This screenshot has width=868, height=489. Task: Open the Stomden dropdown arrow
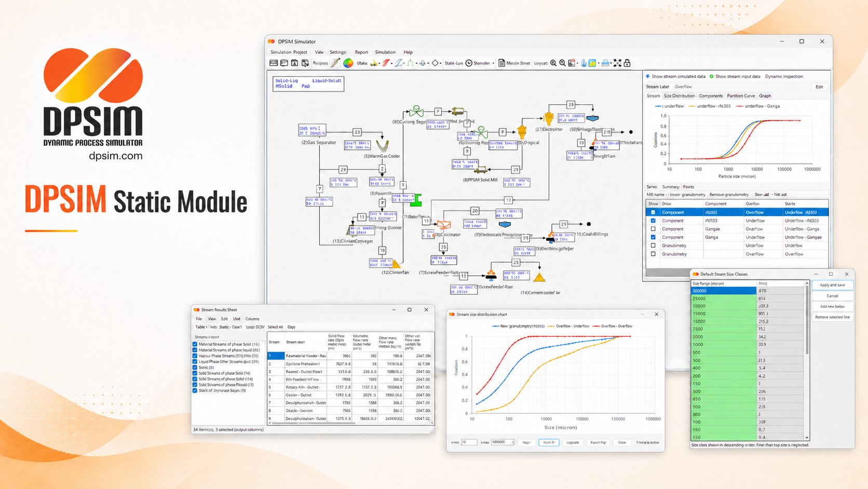pyautogui.click(x=493, y=63)
